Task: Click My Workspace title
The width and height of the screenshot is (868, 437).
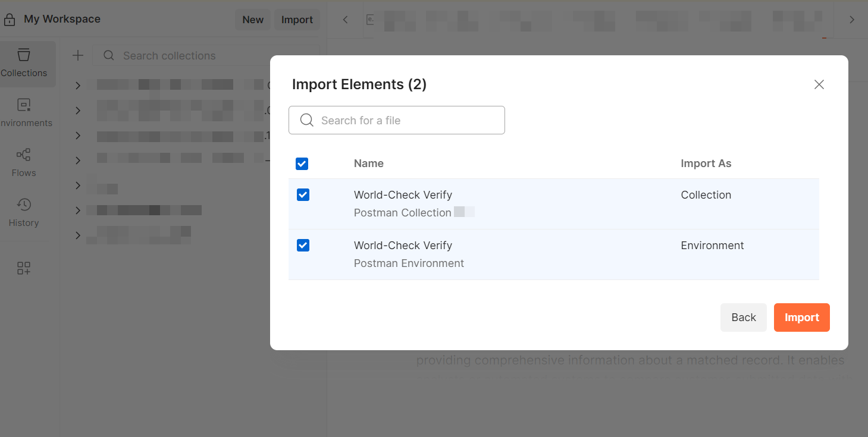Action: 62,19
